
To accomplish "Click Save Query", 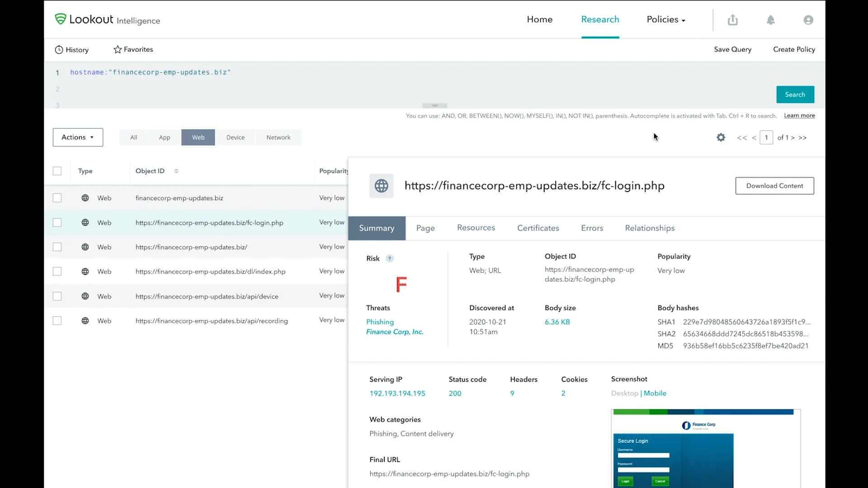I will (732, 49).
